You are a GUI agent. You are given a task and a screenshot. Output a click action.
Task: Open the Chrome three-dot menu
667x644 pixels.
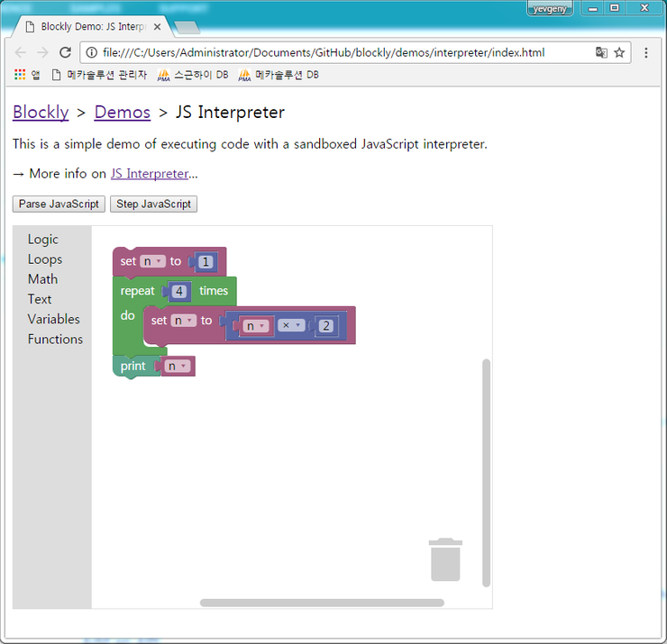(646, 53)
